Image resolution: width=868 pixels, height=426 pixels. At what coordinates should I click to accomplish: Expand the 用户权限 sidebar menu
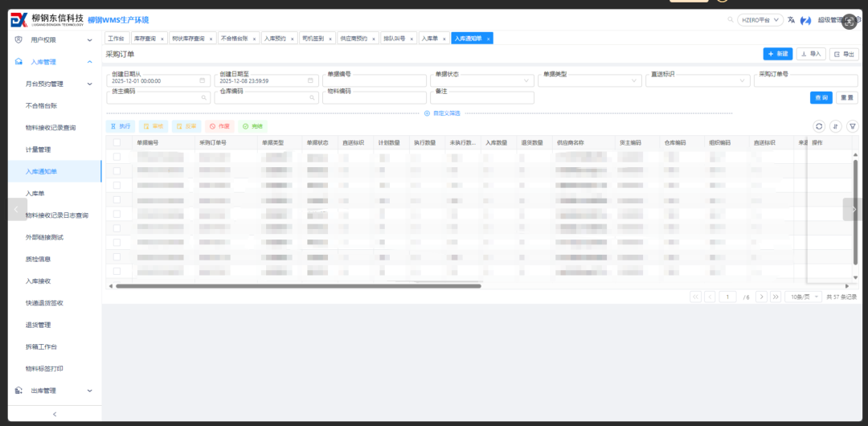(x=55, y=40)
